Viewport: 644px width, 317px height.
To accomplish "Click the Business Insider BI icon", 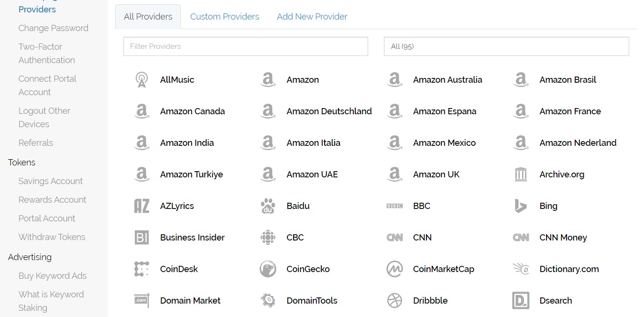I will tap(142, 238).
